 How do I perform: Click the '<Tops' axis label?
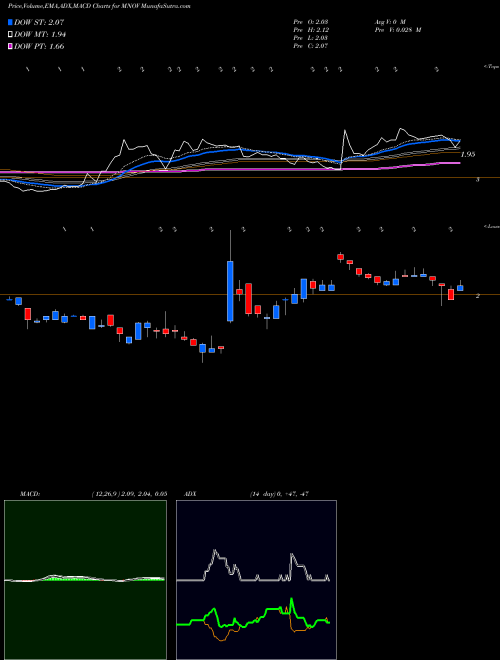pyautogui.click(x=492, y=67)
